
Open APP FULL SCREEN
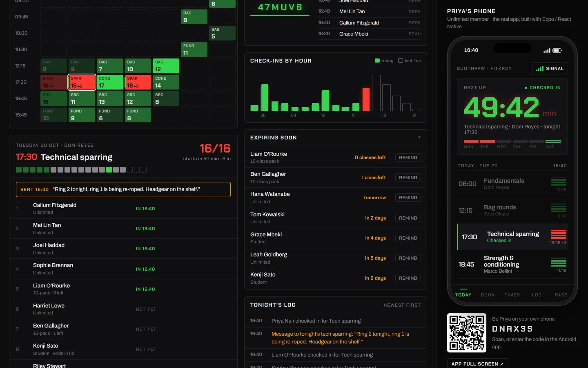pyautogui.click(x=477, y=364)
